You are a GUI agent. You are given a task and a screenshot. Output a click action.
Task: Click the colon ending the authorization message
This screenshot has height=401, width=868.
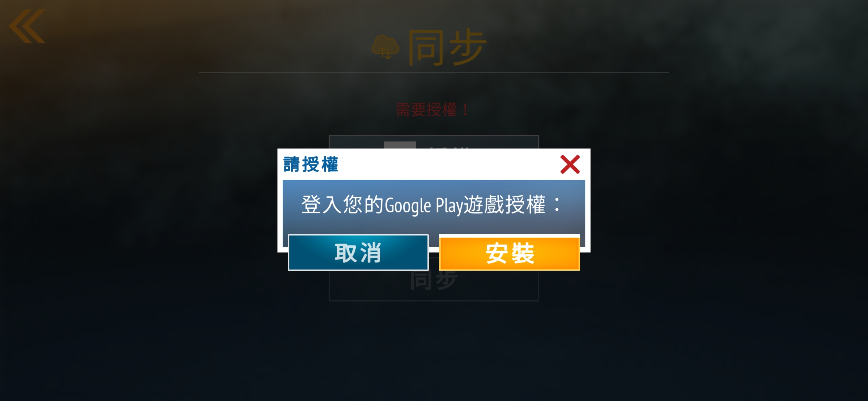556,205
